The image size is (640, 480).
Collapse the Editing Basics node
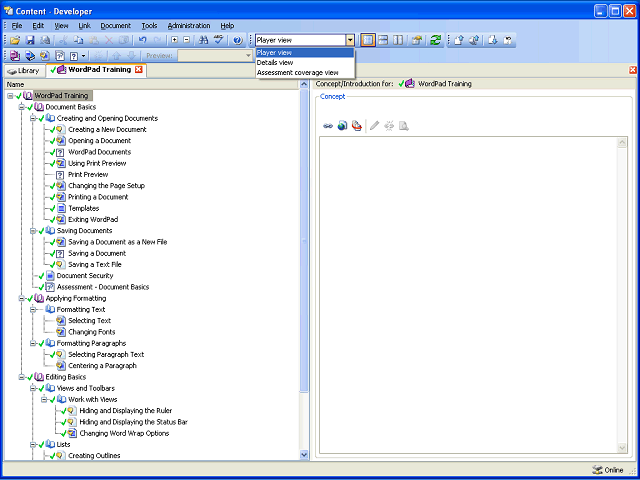pyautogui.click(x=21, y=377)
